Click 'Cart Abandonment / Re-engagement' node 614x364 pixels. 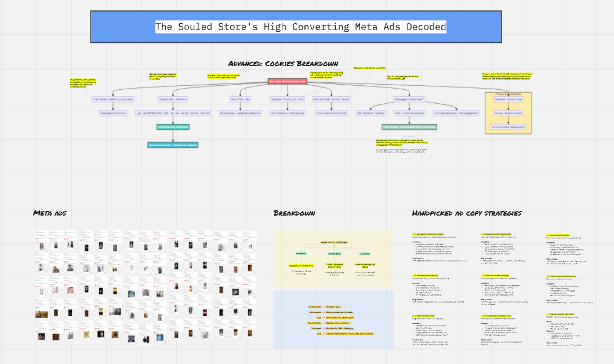tap(456, 113)
